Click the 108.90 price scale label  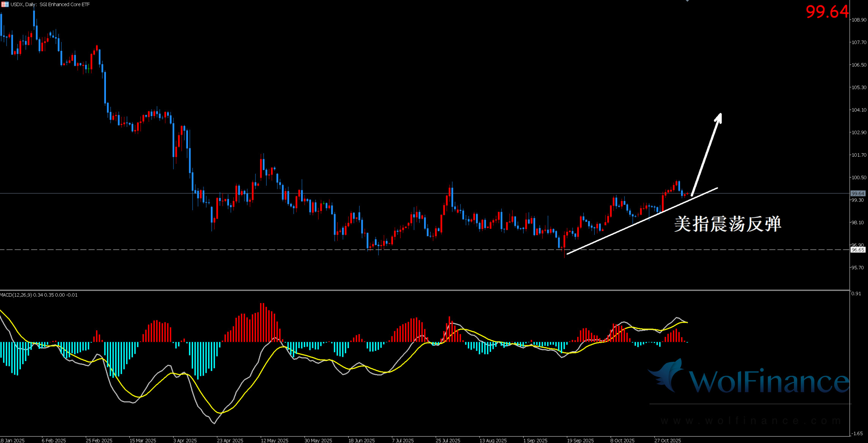tap(859, 20)
